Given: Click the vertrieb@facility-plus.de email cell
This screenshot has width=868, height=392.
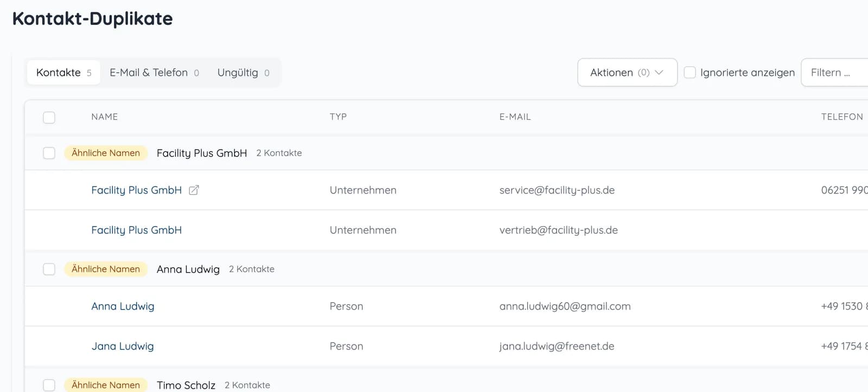Looking at the screenshot, I should pos(558,230).
